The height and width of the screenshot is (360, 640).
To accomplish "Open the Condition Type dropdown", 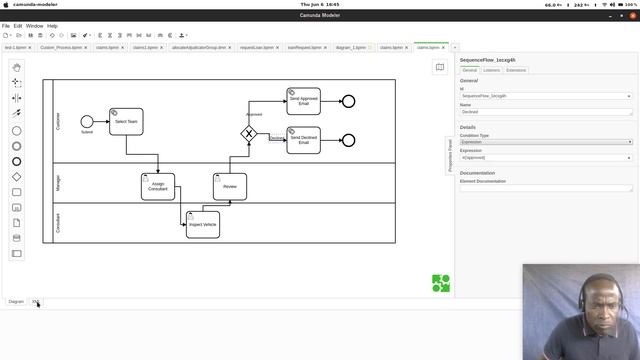I will 546,142.
